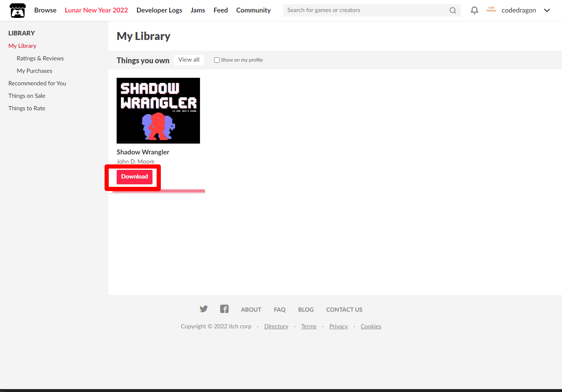Open Lunar New Year 2022 page
This screenshot has height=392, width=562.
click(96, 10)
